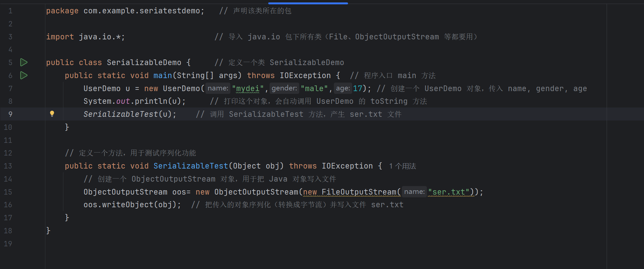
Task: Click the 'package' keyword on line 1
Action: [62, 11]
